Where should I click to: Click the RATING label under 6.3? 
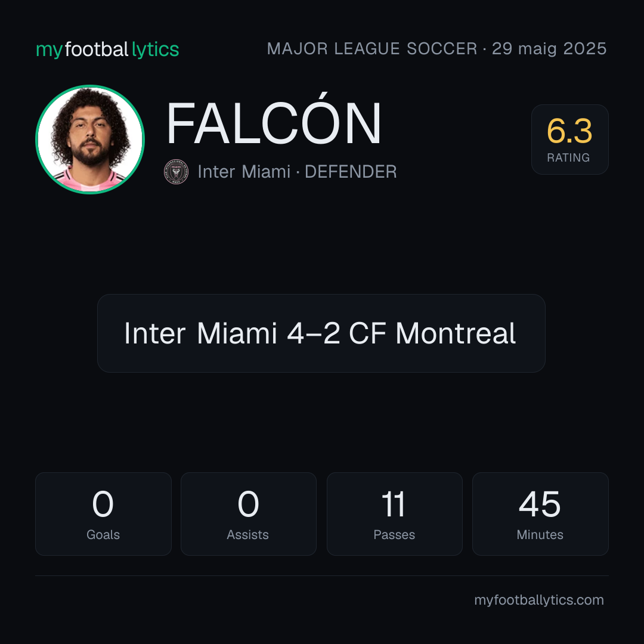coord(568,157)
